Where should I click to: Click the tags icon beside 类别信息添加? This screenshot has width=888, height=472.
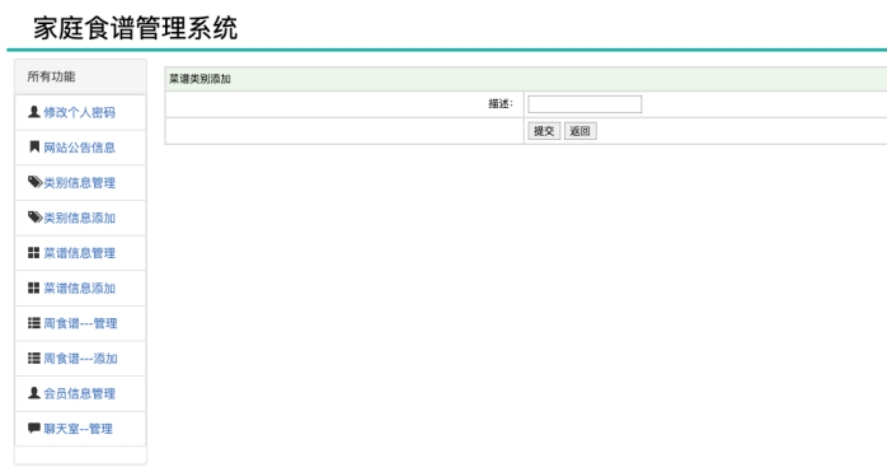point(35,217)
